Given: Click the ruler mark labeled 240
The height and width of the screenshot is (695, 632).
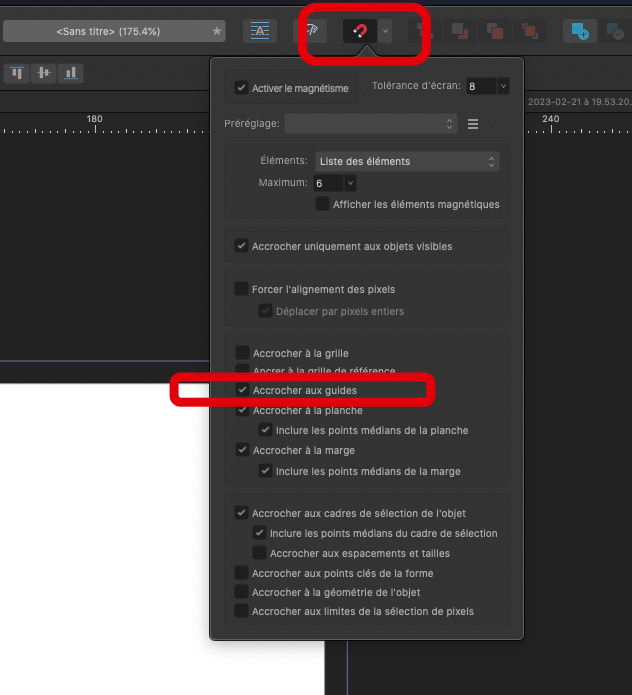Looking at the screenshot, I should [x=550, y=119].
